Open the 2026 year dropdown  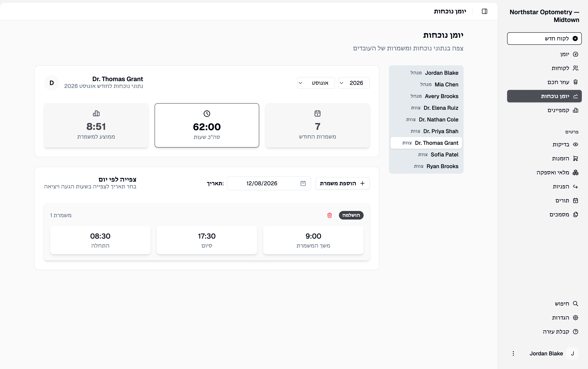click(354, 83)
